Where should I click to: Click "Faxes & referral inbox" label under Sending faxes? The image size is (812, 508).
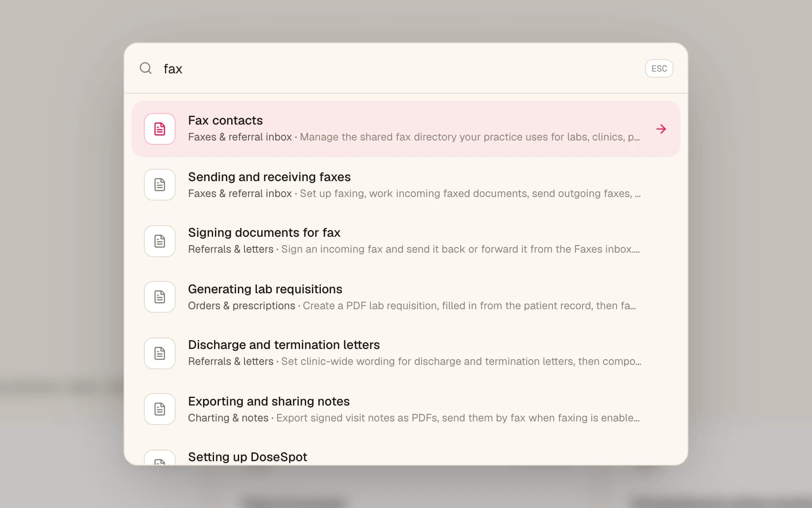(240, 193)
